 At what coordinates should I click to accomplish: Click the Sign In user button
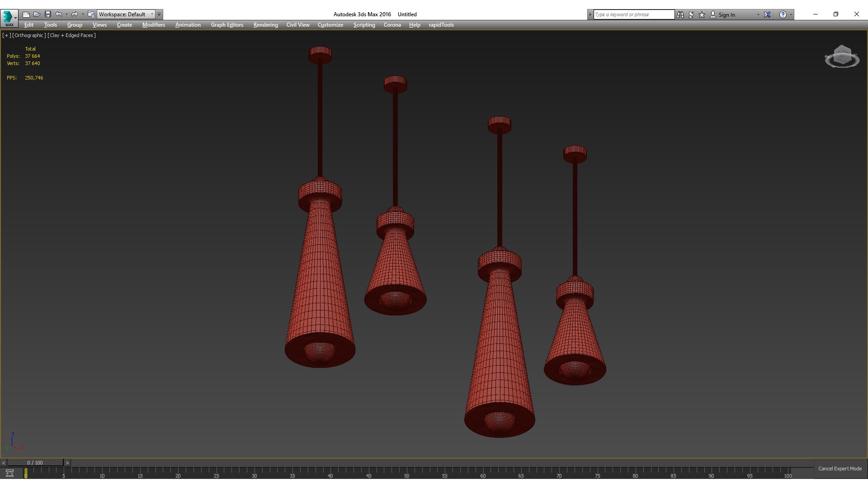click(x=722, y=14)
